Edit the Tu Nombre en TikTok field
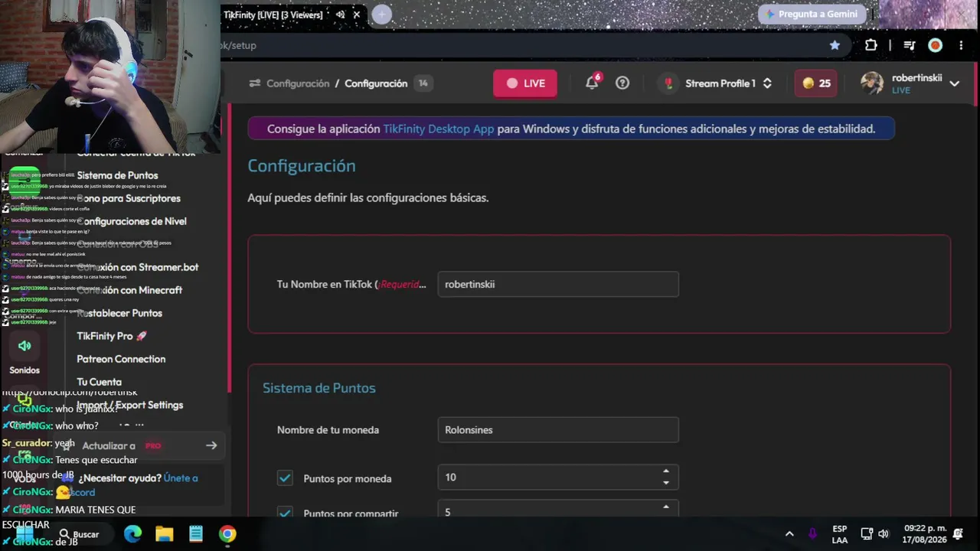Screen dimensions: 980x551 (558, 284)
